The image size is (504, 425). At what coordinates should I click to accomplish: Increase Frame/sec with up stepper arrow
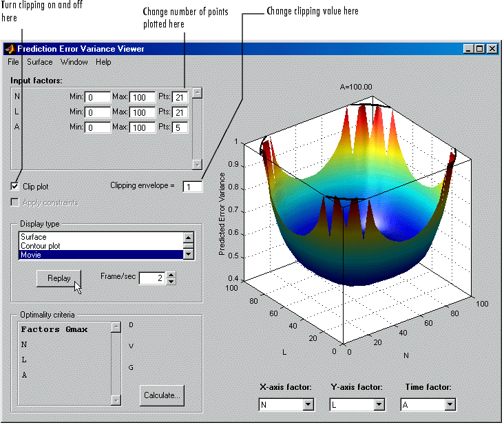coord(171,276)
